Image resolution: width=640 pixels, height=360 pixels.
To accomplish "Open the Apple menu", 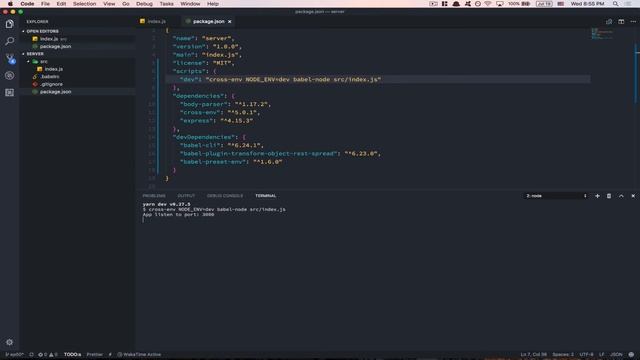I will coord(10,4).
